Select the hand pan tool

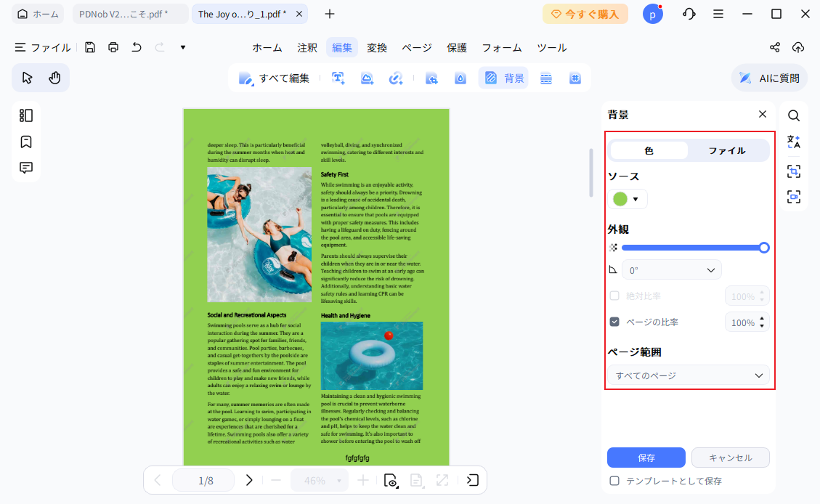54,78
